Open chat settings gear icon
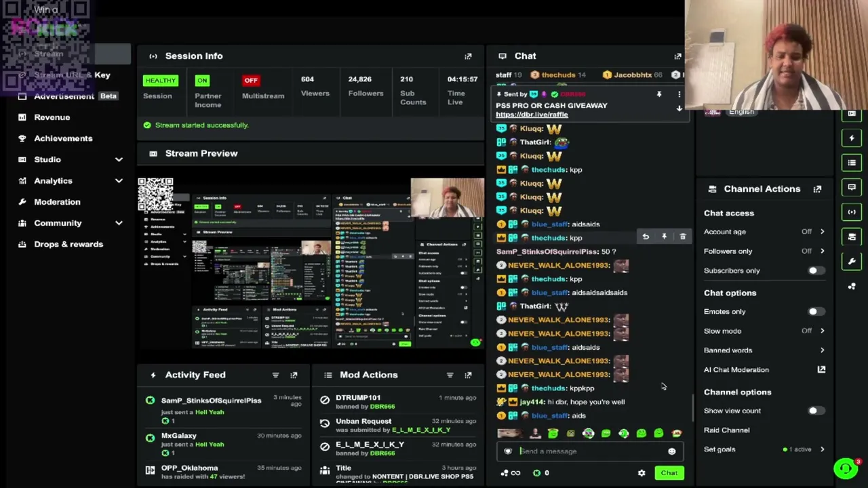Viewport: 868px width, 488px height. coord(642,473)
